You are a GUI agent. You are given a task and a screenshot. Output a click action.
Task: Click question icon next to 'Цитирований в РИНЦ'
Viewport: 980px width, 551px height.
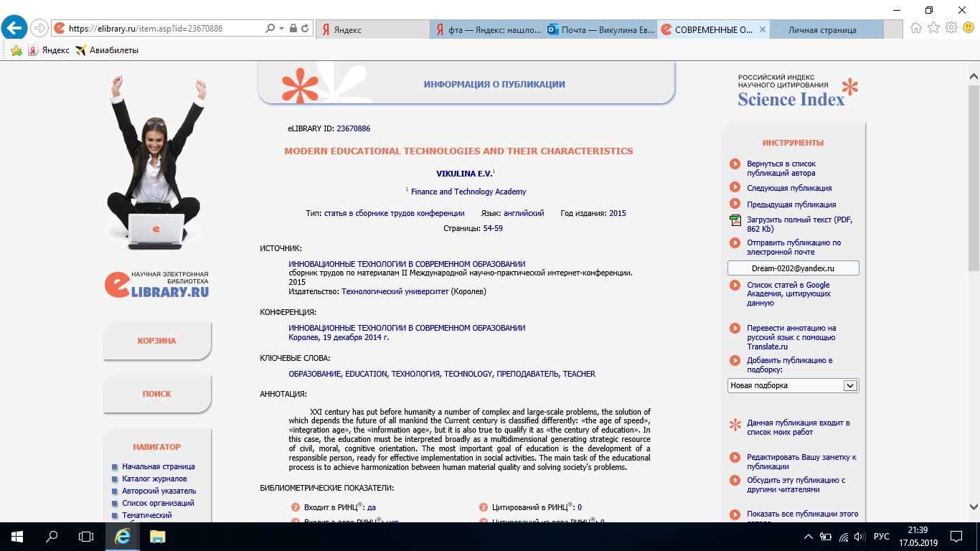[x=483, y=507]
